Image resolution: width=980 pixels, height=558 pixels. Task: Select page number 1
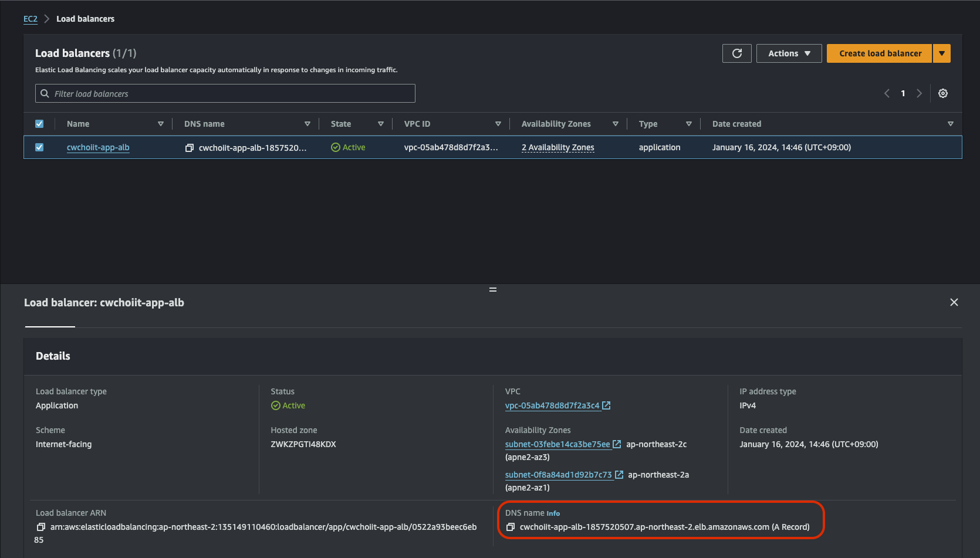(x=903, y=93)
